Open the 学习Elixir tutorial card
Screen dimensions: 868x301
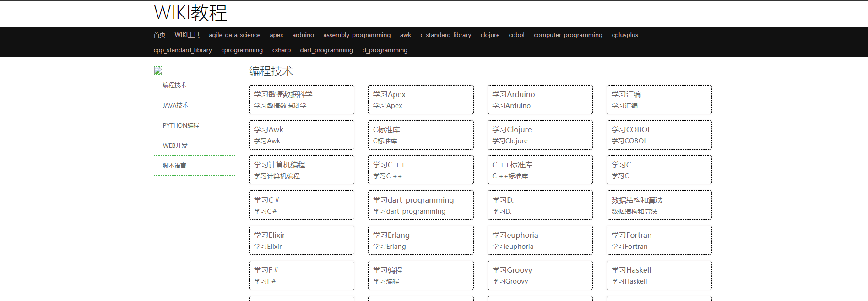(302, 240)
